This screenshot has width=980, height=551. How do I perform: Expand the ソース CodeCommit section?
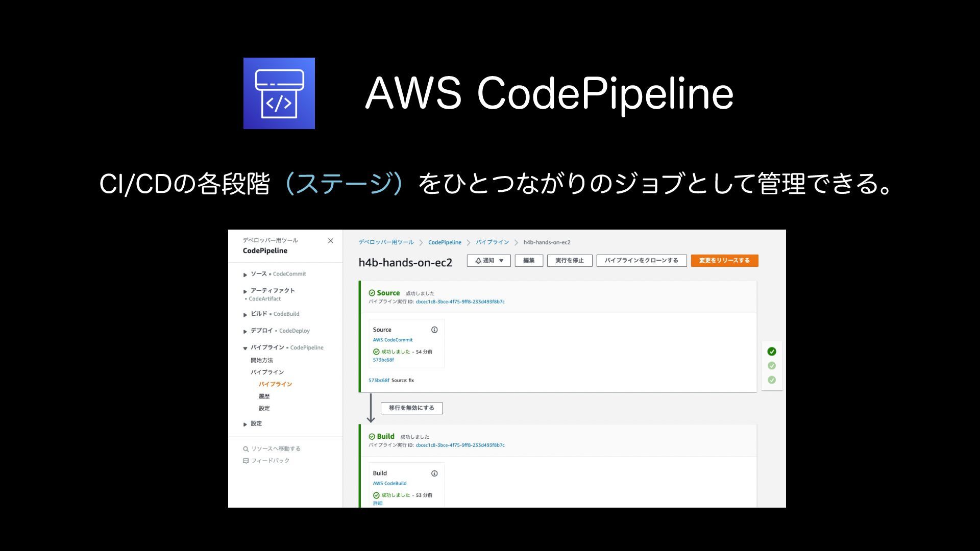point(245,274)
